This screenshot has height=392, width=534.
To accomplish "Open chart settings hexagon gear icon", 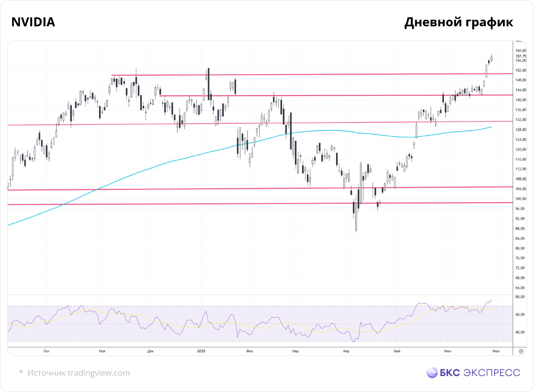I will pos(521,351).
